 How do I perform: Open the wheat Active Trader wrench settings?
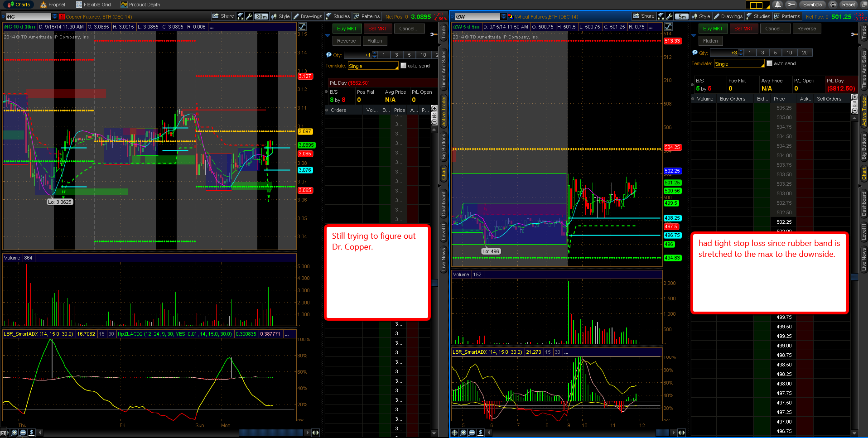coord(854,34)
